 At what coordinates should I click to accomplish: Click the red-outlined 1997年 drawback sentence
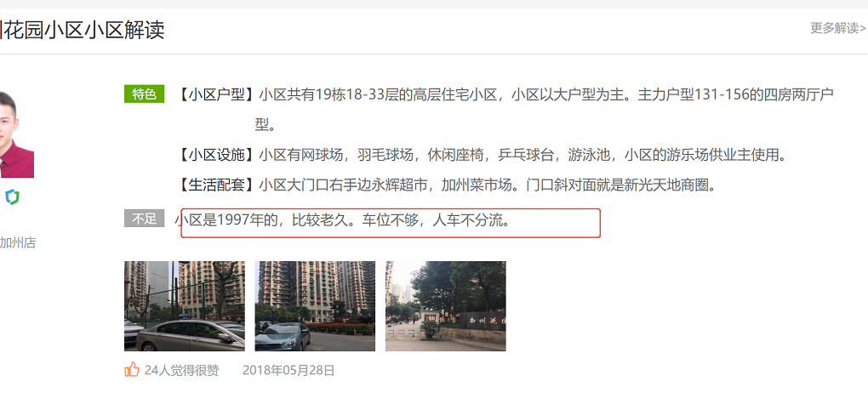[342, 221]
